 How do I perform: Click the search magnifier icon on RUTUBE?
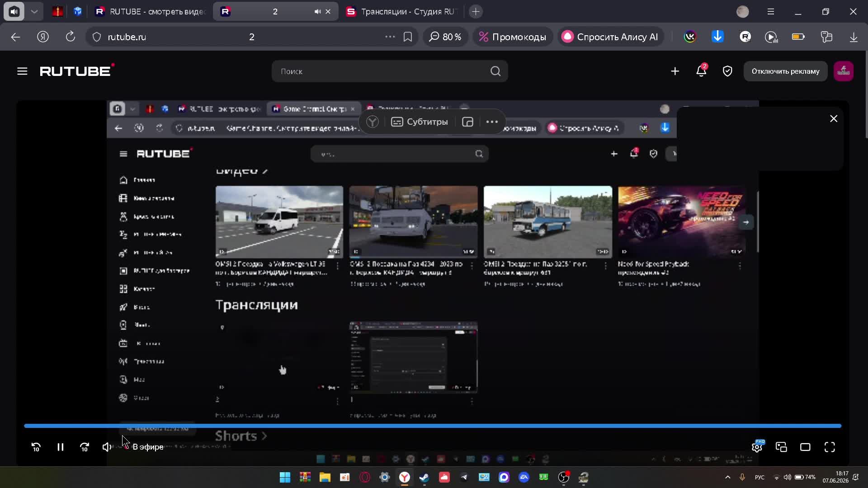(495, 71)
